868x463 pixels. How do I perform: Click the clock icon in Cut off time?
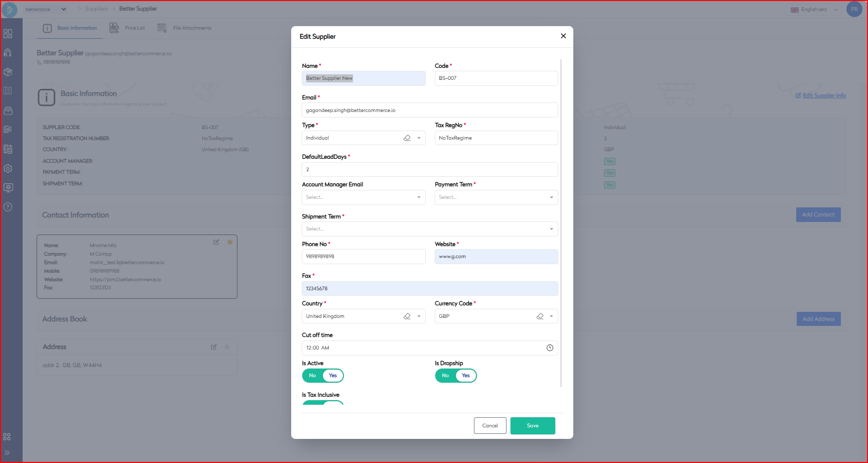pyautogui.click(x=550, y=348)
